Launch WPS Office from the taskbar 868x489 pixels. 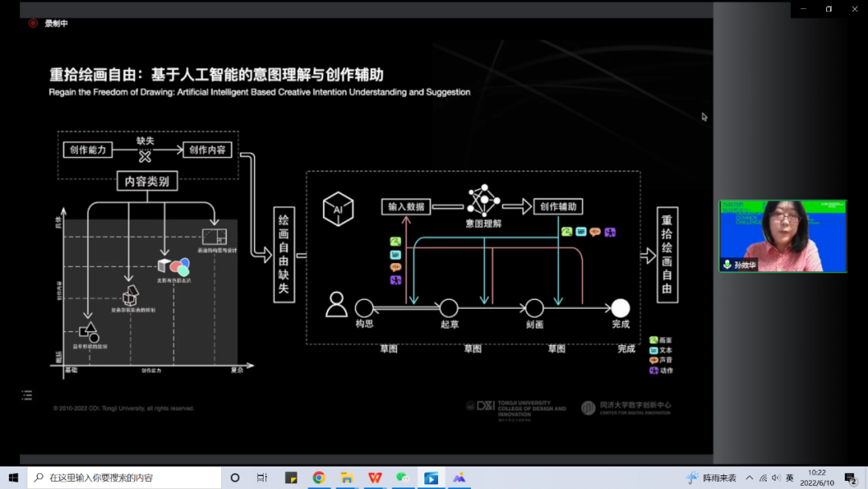click(x=375, y=478)
